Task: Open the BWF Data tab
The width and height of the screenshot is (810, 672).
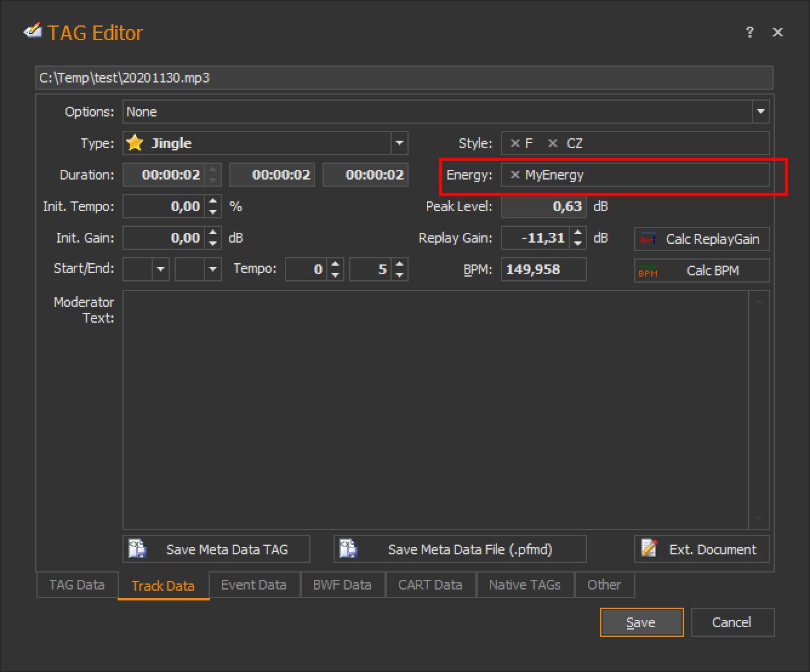Action: click(342, 585)
